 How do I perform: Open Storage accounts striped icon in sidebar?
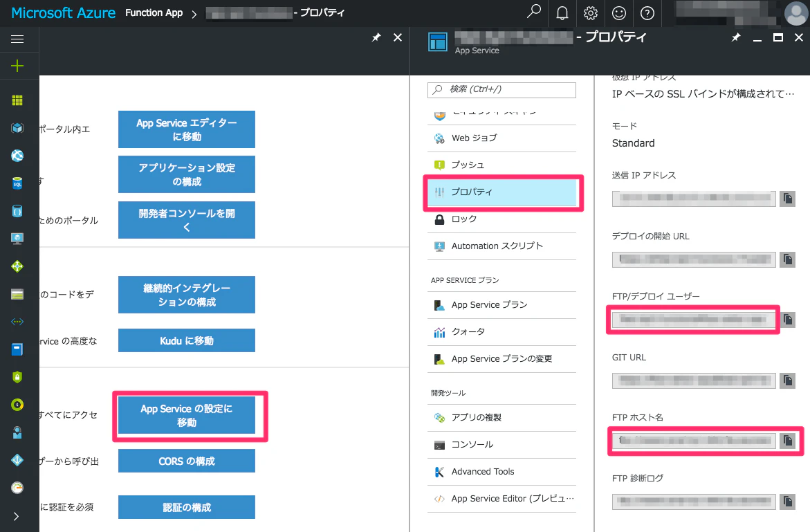coord(17,294)
